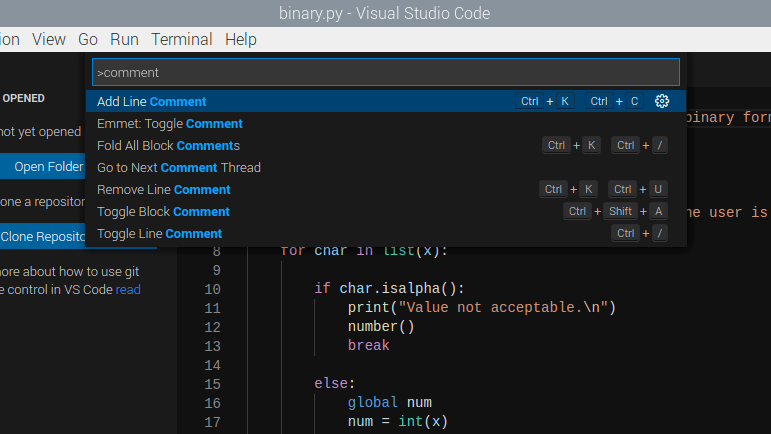Click the 'if char.isalpha():' code line
The image size is (771, 434).
pyautogui.click(x=389, y=288)
